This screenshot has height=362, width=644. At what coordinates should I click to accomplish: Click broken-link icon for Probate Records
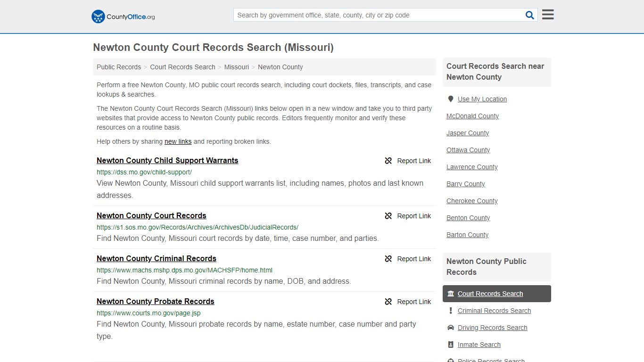click(388, 302)
